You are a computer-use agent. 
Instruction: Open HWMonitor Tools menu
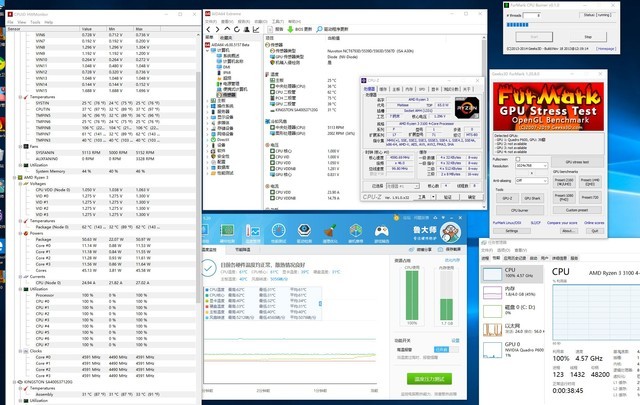[35, 22]
